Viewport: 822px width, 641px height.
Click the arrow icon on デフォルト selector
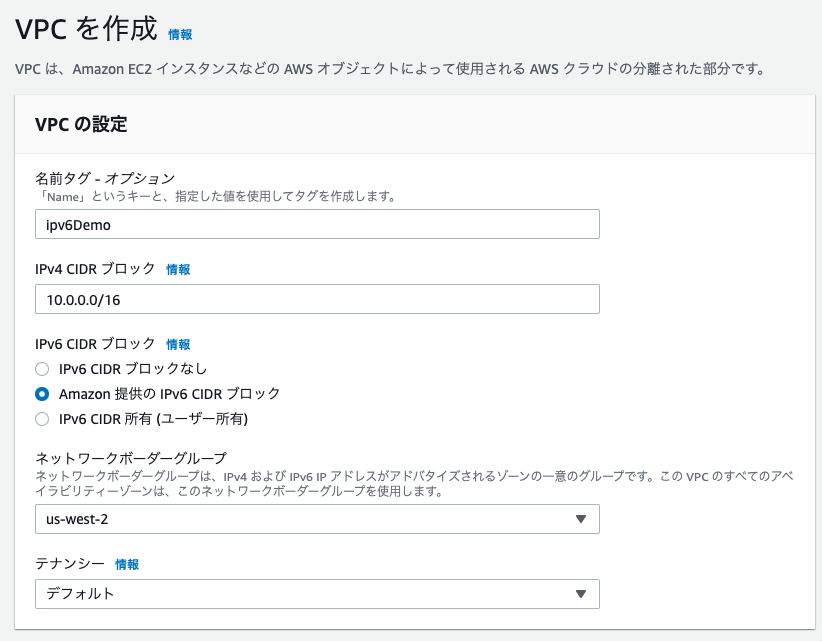(580, 594)
